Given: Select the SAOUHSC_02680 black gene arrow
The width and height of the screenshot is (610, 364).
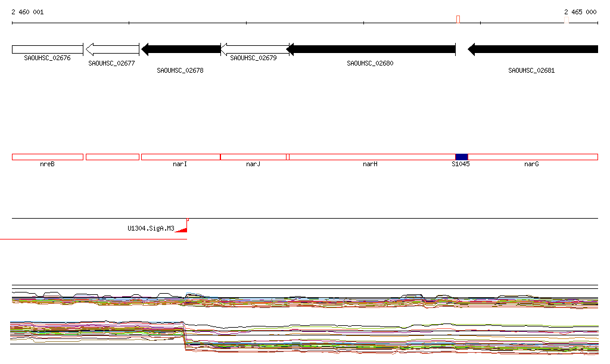Looking at the screenshot, I should click(371, 49).
